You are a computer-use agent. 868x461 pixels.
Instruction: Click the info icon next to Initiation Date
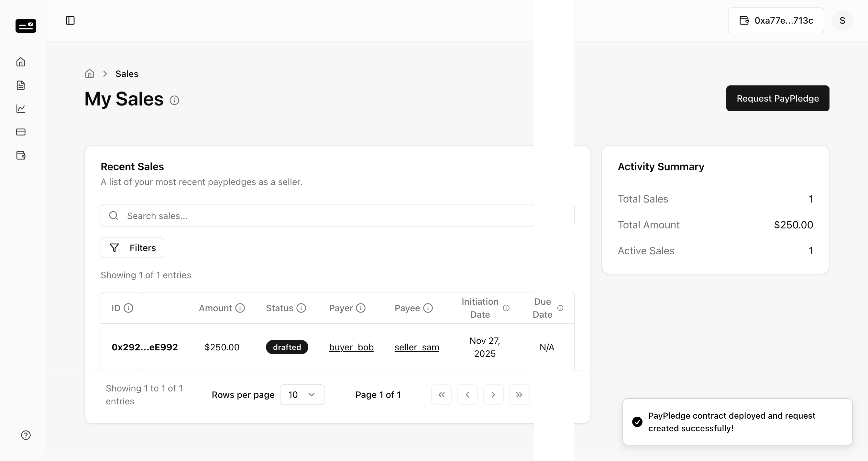(506, 308)
